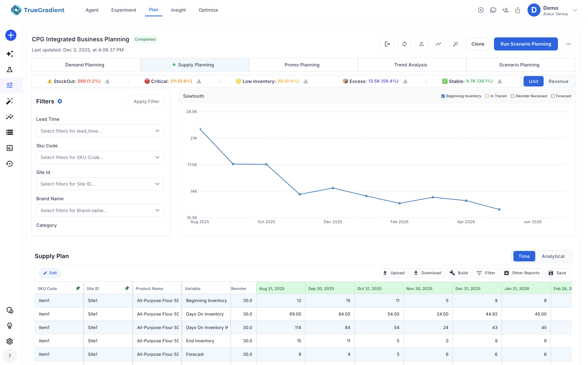Click the Run Scenario Planning button
This screenshot has height=365, width=588.
pyautogui.click(x=526, y=44)
